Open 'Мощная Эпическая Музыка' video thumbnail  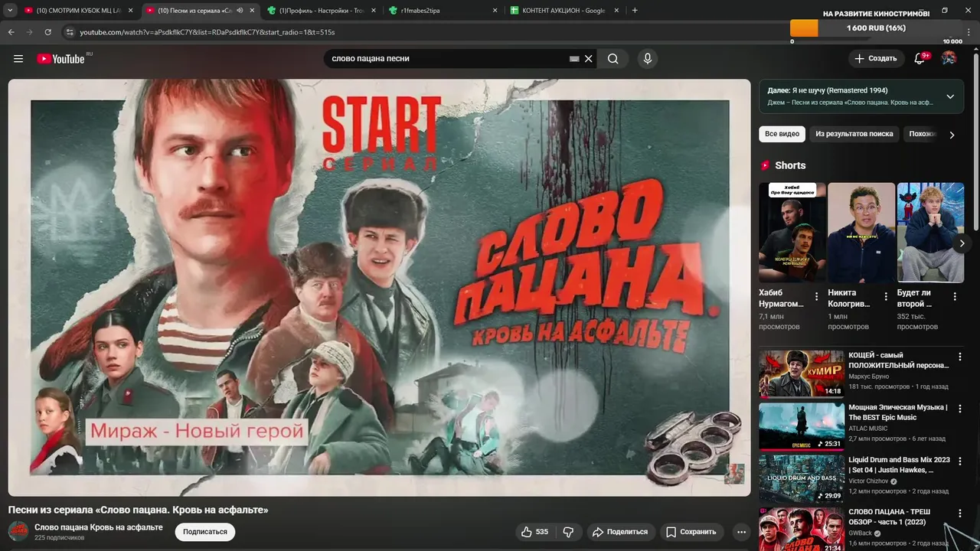click(801, 426)
